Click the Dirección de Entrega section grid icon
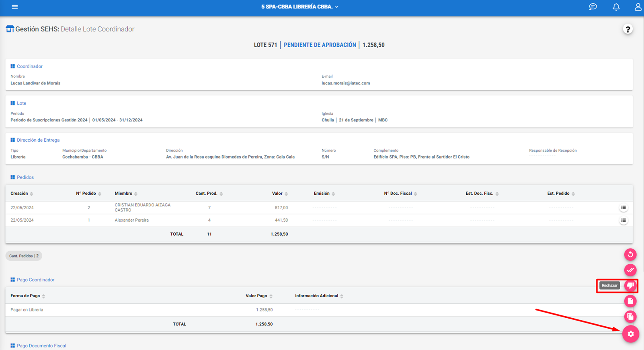Viewport: 644px width, 350px height. pos(12,140)
